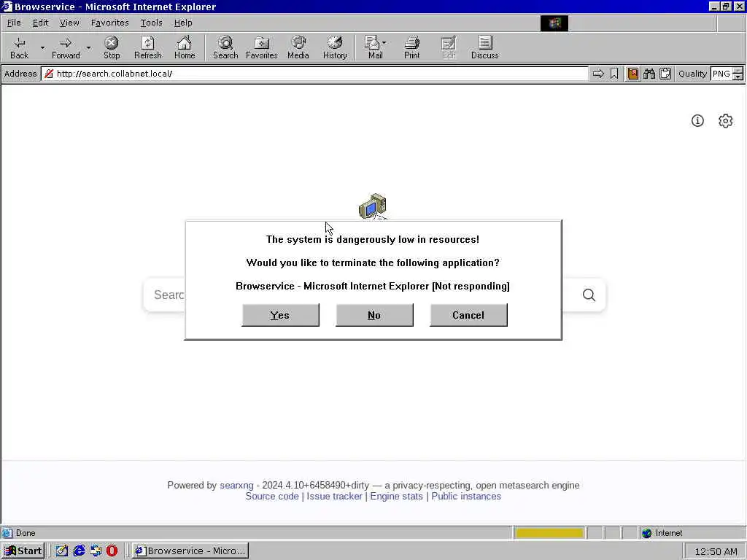The width and height of the screenshot is (747, 560).
Task: Go Back using the toolbar arrow
Action: [19, 47]
